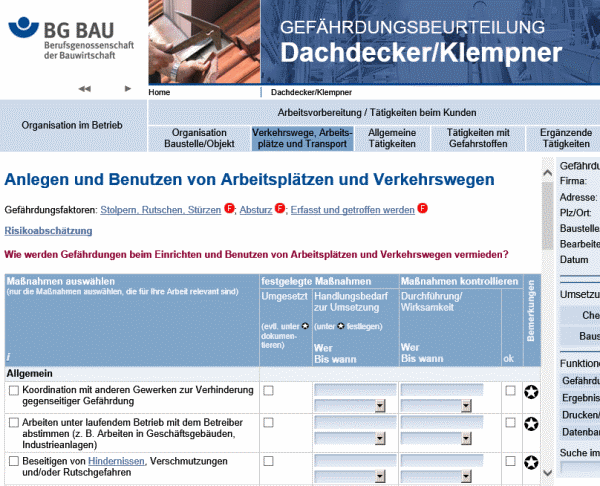Image resolution: width=600 pixels, height=486 pixels.
Task: Switch to the Allgemeine Tätigkeiten tab
Action: point(392,138)
